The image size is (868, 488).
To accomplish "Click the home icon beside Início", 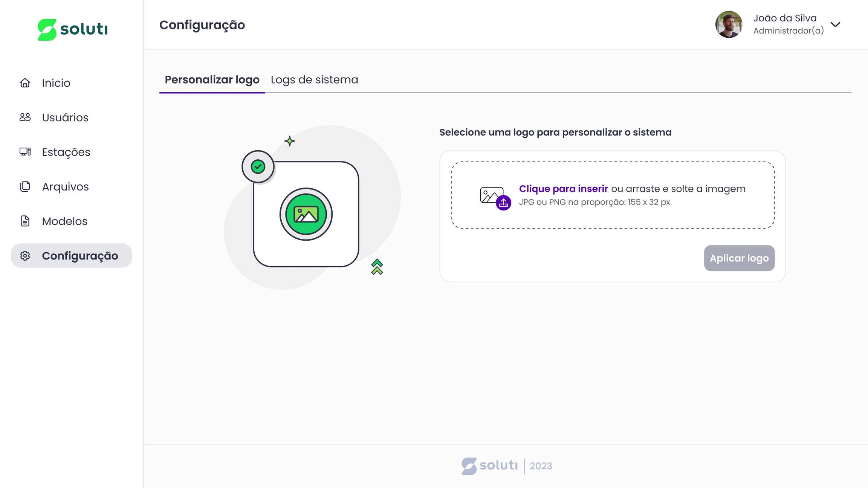I will (25, 83).
